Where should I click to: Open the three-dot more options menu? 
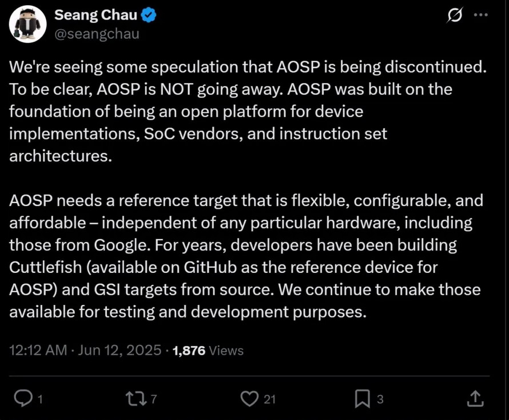tap(481, 15)
